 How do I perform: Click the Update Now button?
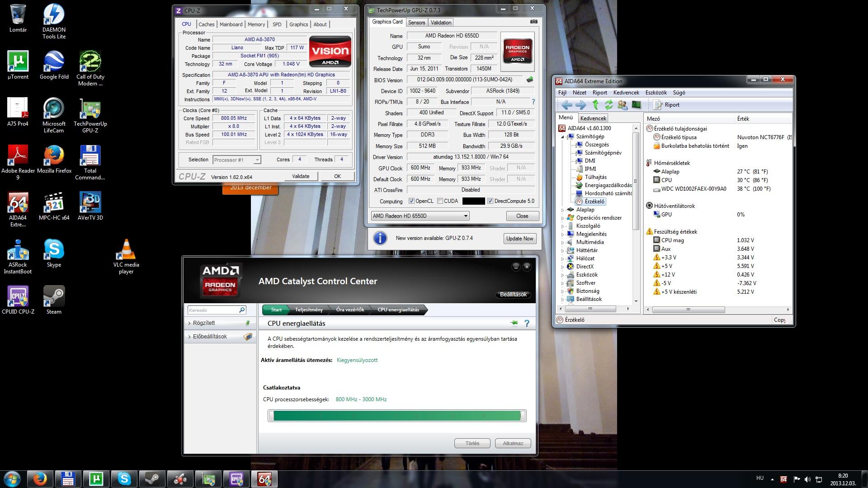pos(520,239)
